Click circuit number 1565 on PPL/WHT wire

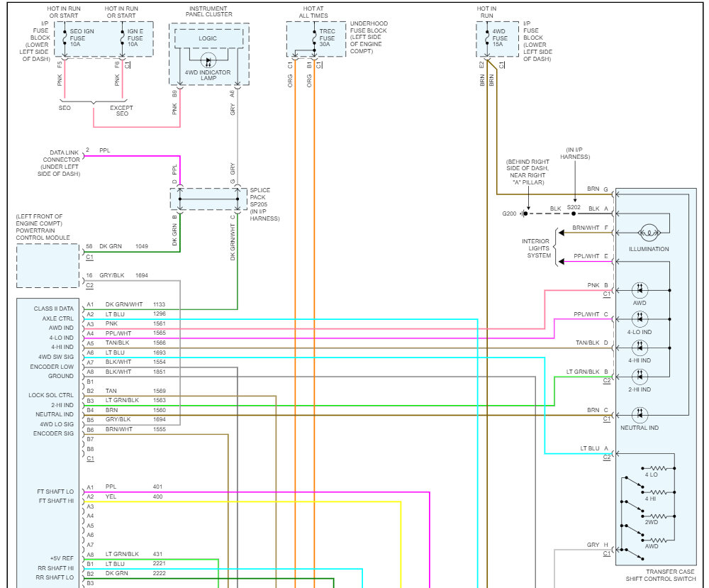[159, 333]
